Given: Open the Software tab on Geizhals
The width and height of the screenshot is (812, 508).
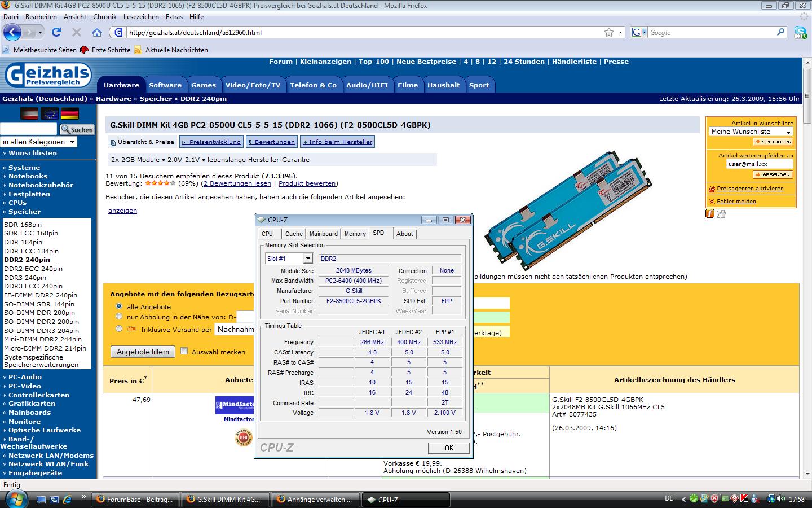Looking at the screenshot, I should coord(165,85).
